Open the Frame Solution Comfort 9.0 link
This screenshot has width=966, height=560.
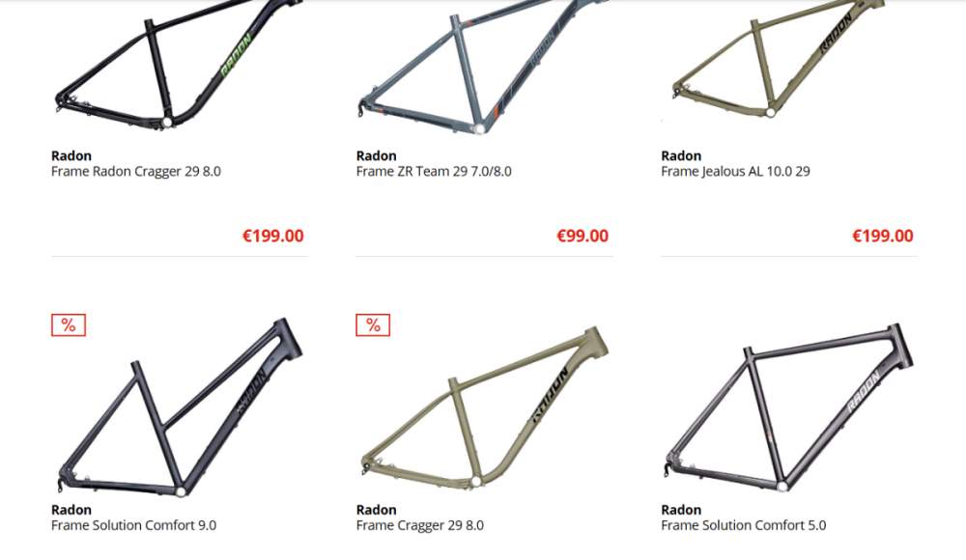pos(133,525)
